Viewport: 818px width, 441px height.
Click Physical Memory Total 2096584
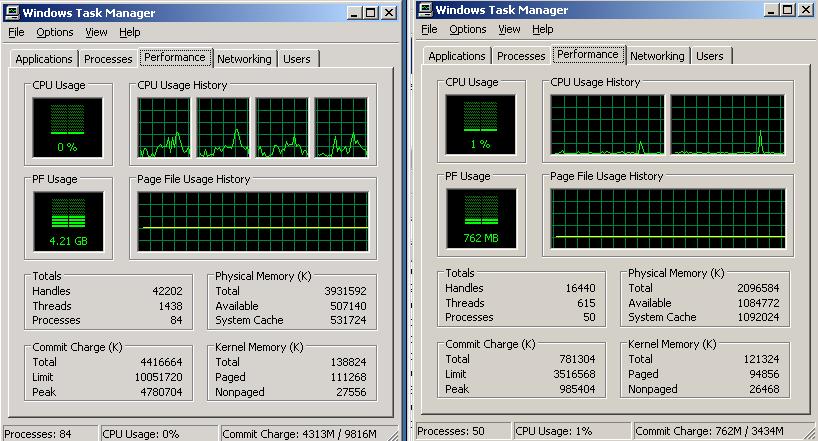pyautogui.click(x=758, y=288)
